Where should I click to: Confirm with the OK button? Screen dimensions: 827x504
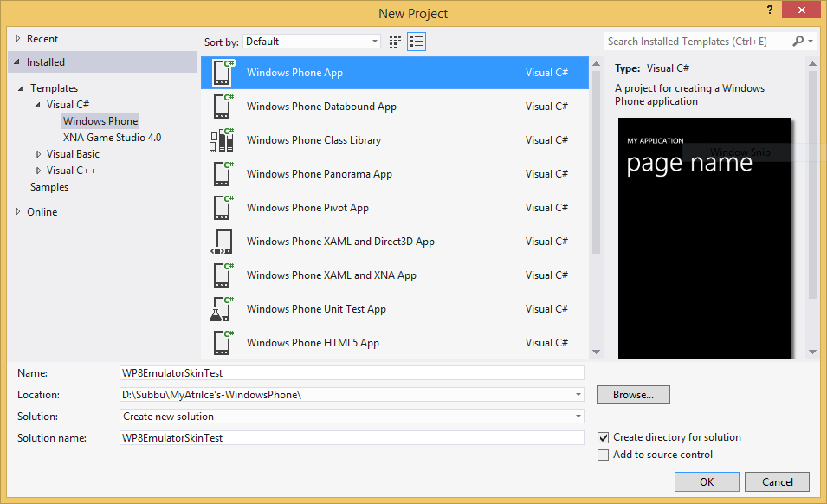pyautogui.click(x=706, y=481)
